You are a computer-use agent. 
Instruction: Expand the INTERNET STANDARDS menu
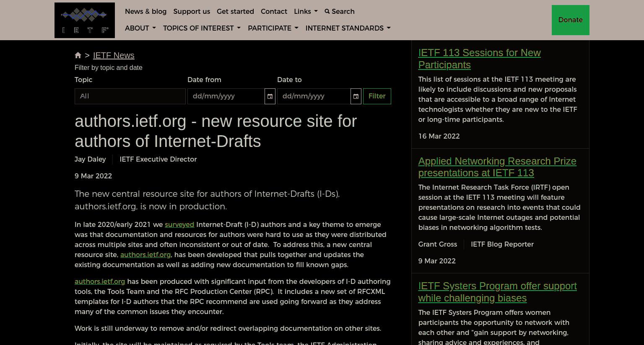(x=348, y=28)
